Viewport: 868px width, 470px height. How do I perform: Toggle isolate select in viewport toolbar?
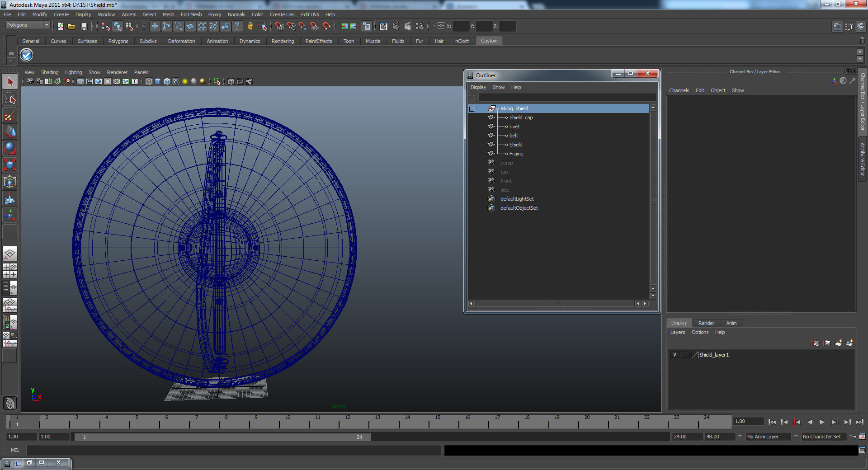tap(217, 81)
